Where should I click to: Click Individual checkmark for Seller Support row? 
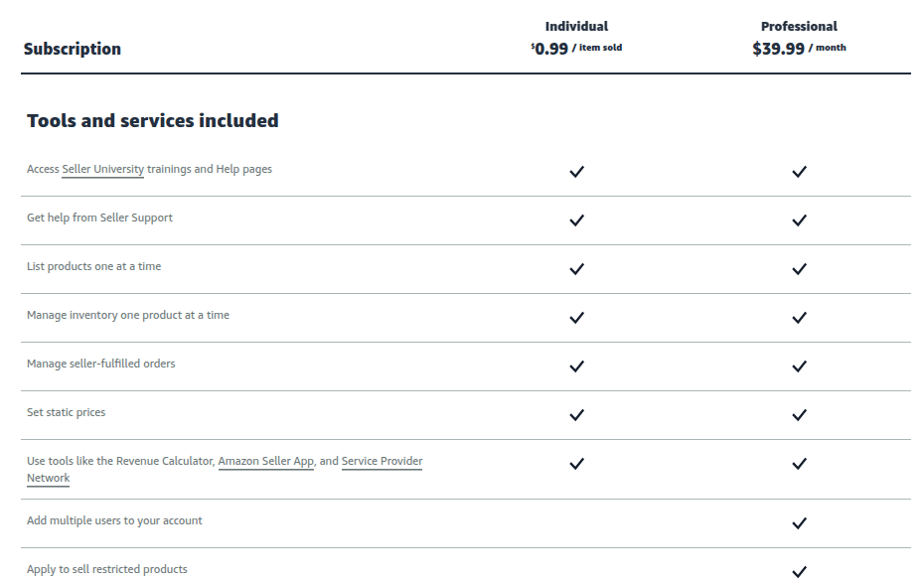click(x=577, y=220)
